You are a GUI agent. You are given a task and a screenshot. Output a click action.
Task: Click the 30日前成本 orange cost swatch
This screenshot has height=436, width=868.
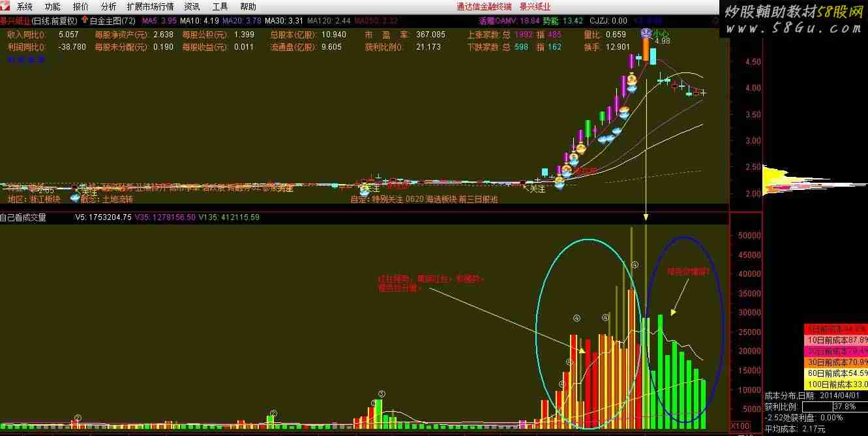[835, 362]
